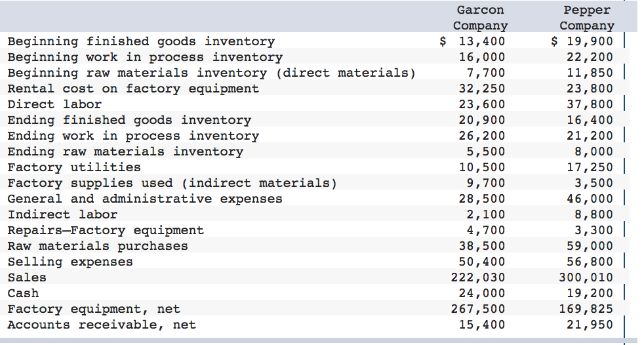Image resolution: width=644 pixels, height=345 pixels.
Task: Select the 'Garcon Company' column header
Action: 480,18
